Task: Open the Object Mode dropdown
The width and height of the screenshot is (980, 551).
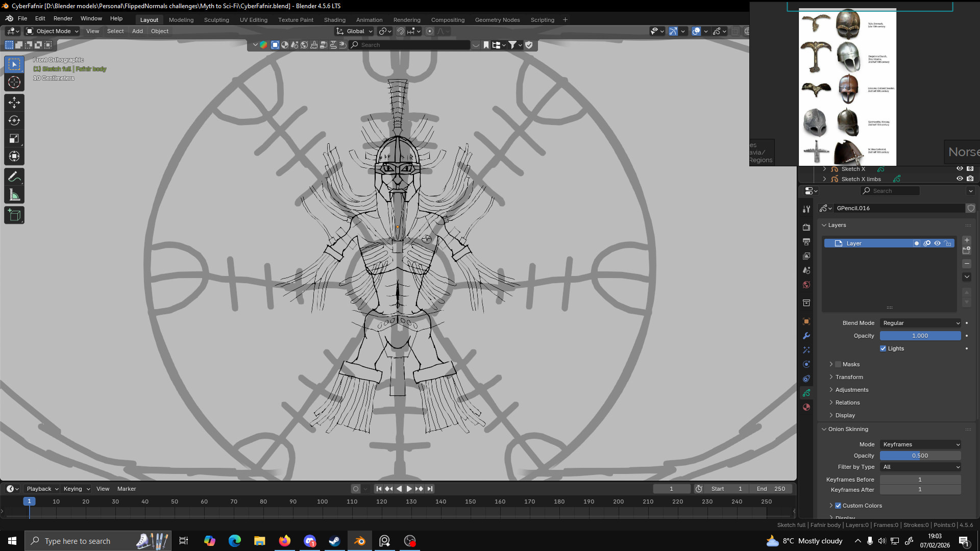Action: click(x=53, y=31)
